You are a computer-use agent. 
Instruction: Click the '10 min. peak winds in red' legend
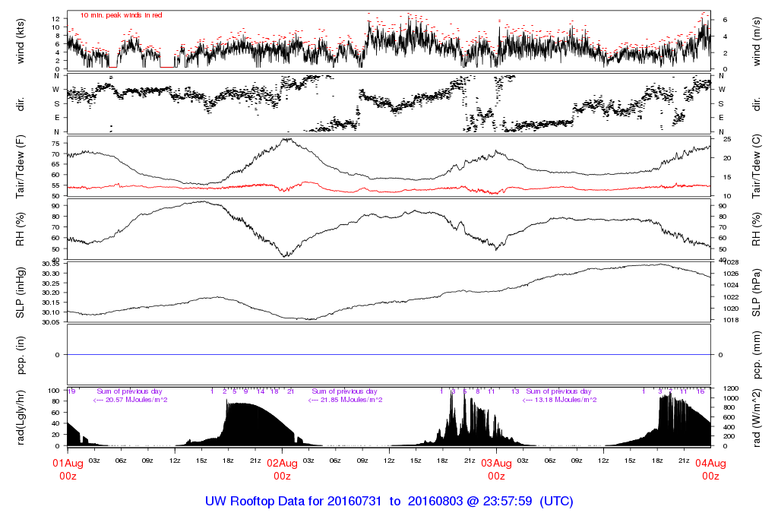pyautogui.click(x=121, y=15)
